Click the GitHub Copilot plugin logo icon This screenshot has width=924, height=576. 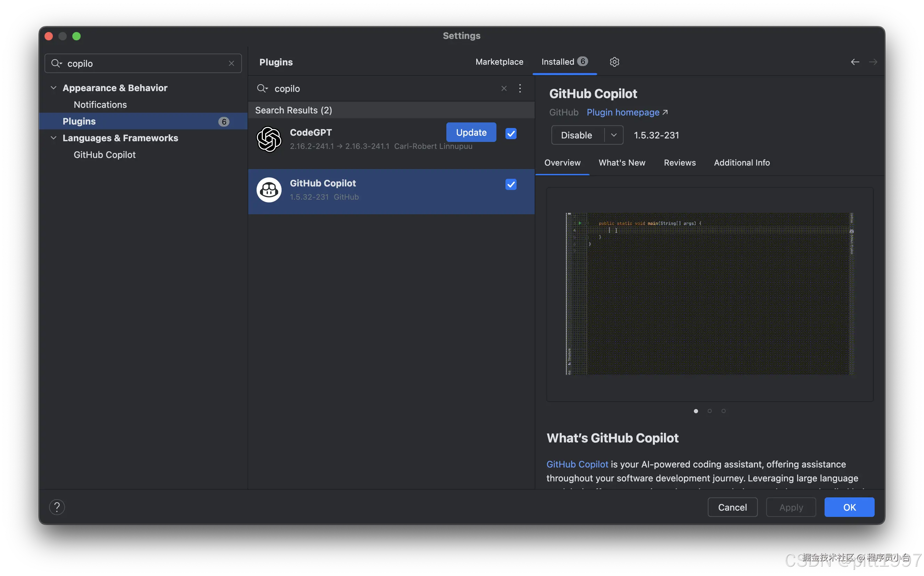point(269,190)
